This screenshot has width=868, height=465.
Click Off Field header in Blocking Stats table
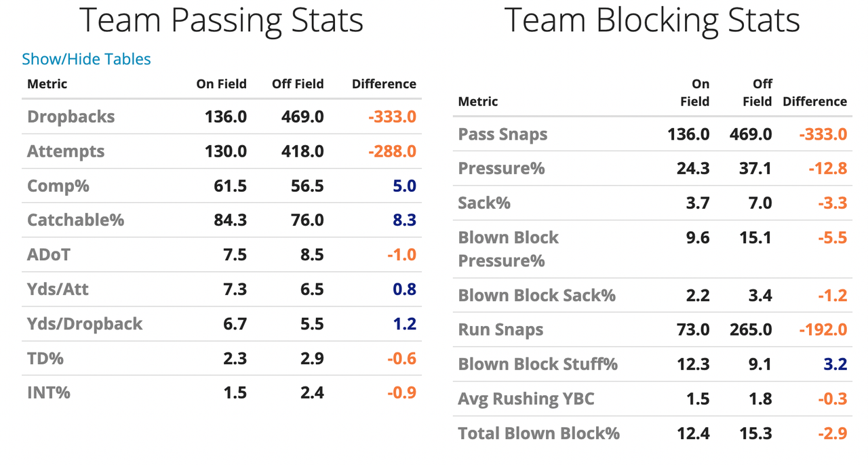[757, 93]
